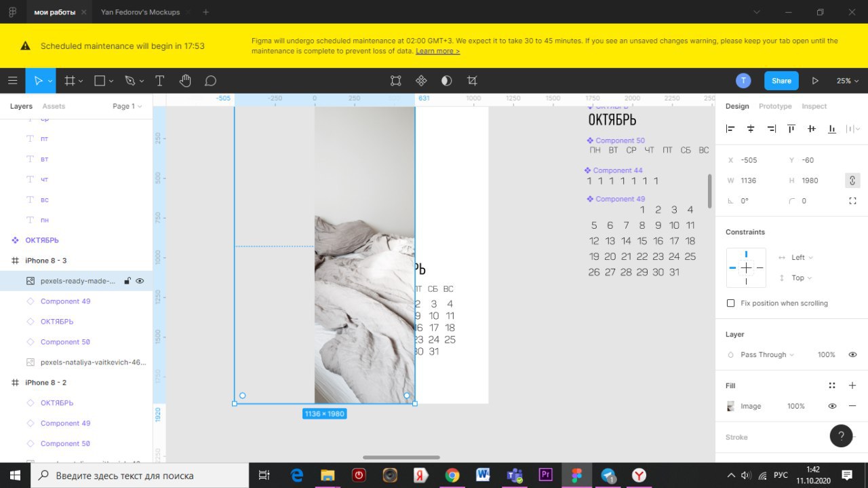868x488 pixels.
Task: Click the W width field
Action: coord(749,181)
